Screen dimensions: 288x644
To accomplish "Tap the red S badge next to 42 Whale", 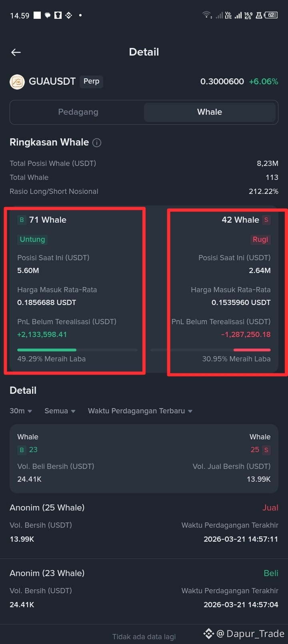I will (266, 220).
